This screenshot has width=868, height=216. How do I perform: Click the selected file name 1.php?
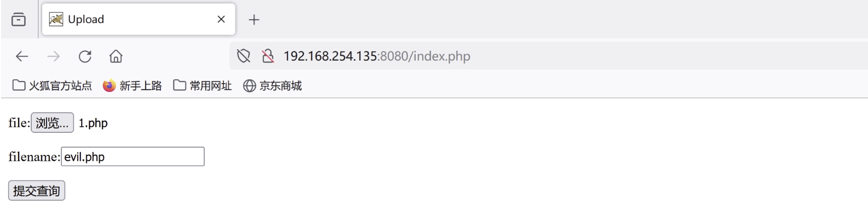click(x=93, y=123)
